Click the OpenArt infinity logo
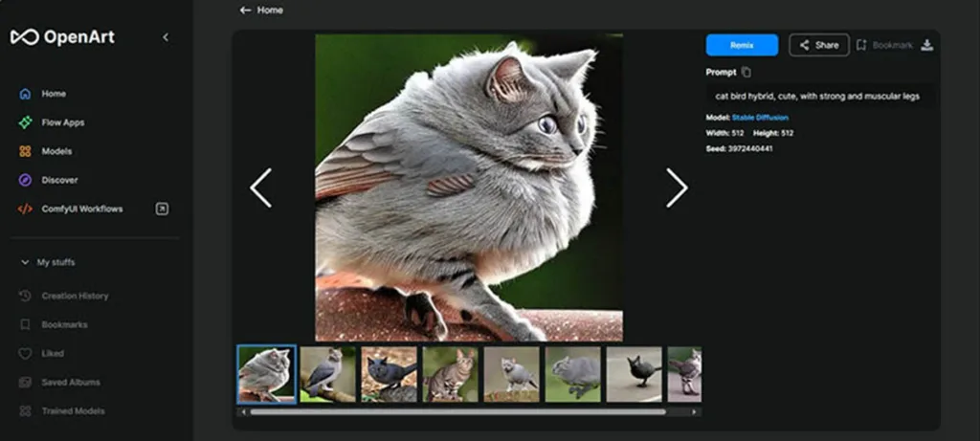 [25, 37]
